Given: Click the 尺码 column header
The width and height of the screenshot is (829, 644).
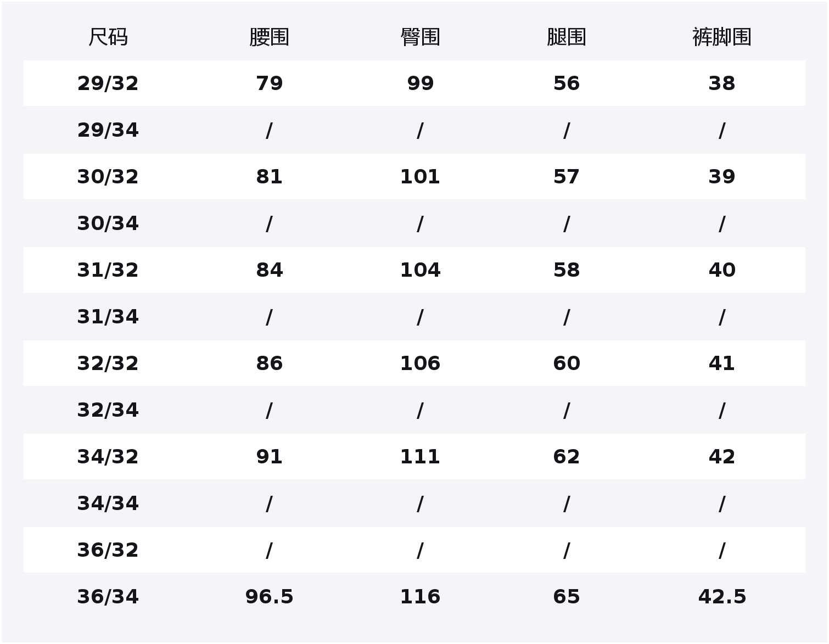Looking at the screenshot, I should [108, 37].
